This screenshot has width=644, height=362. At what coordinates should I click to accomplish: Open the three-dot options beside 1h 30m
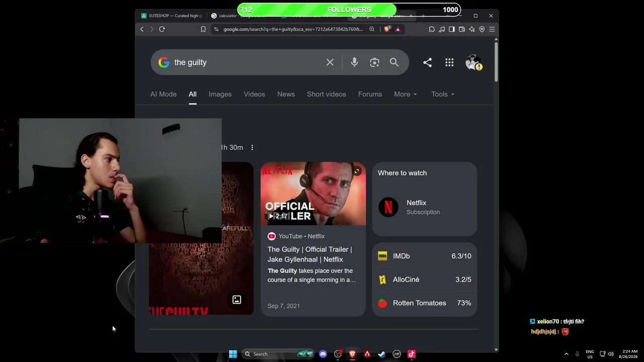click(x=252, y=147)
